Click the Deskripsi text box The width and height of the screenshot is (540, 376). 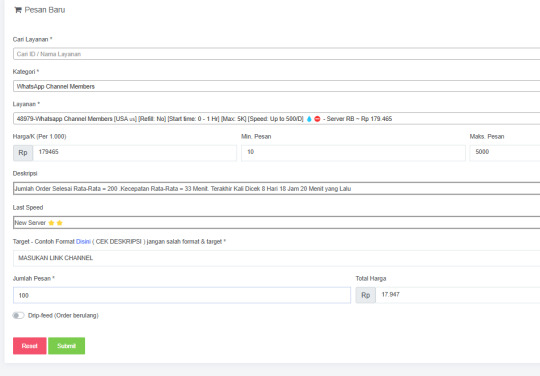[x=277, y=188]
